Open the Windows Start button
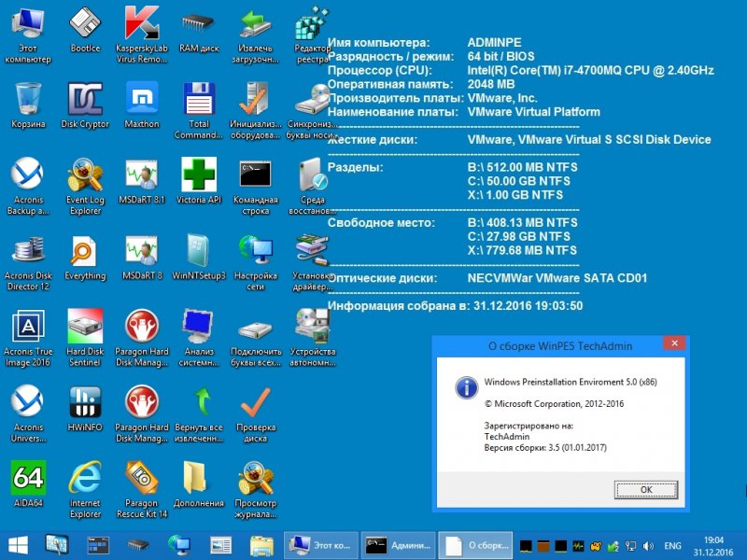 [18, 545]
